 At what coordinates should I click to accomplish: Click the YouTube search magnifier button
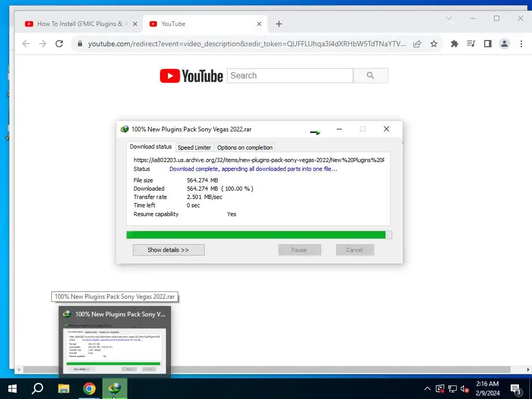(370, 76)
